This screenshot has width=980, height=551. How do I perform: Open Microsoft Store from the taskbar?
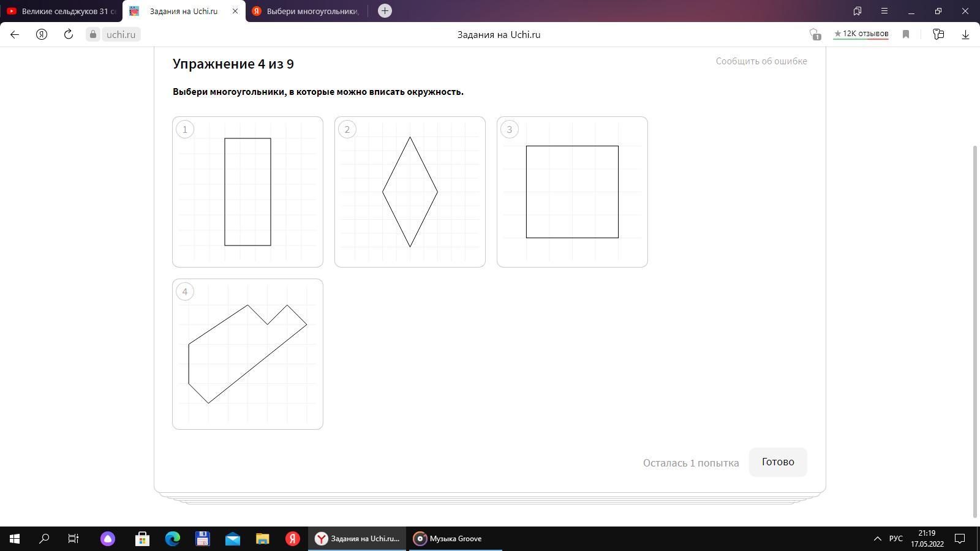pyautogui.click(x=142, y=539)
